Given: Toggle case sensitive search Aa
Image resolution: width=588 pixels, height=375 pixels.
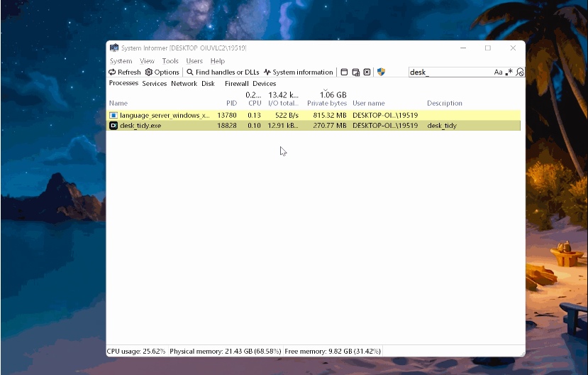Looking at the screenshot, I should (x=498, y=72).
